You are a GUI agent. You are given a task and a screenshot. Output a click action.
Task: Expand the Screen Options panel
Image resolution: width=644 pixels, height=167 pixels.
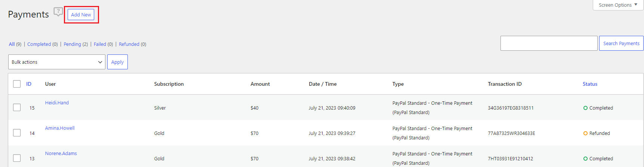(x=618, y=5)
